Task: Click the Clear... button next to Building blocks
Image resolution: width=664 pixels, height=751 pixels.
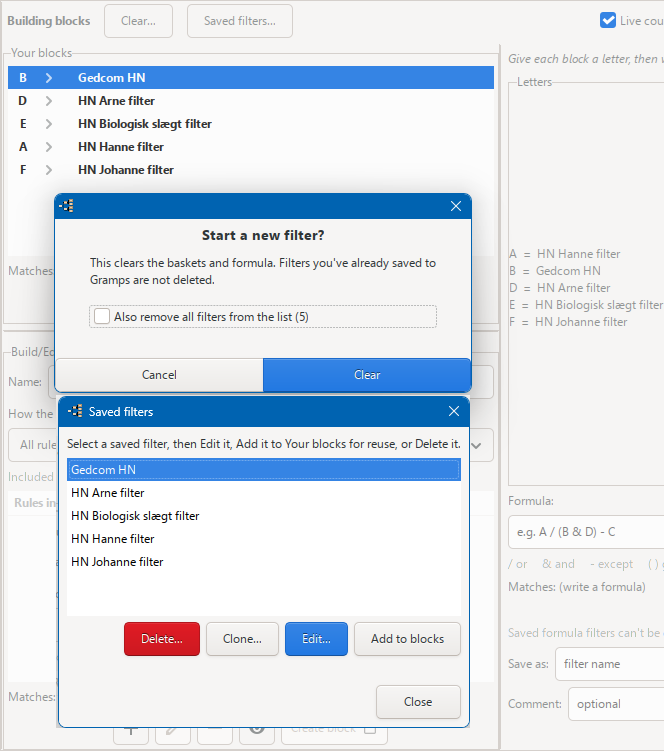Action: click(x=138, y=21)
